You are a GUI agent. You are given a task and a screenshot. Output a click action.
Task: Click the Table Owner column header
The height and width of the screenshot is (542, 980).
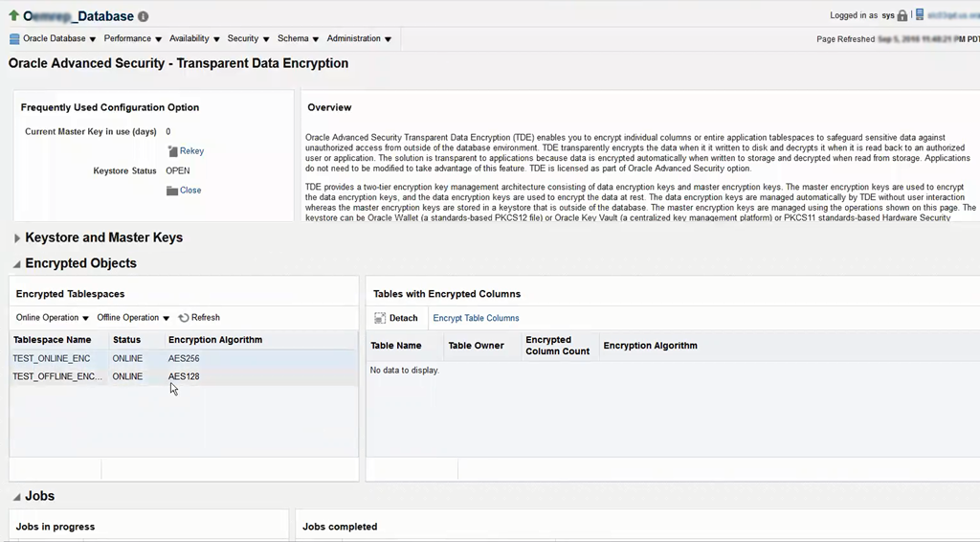click(477, 345)
